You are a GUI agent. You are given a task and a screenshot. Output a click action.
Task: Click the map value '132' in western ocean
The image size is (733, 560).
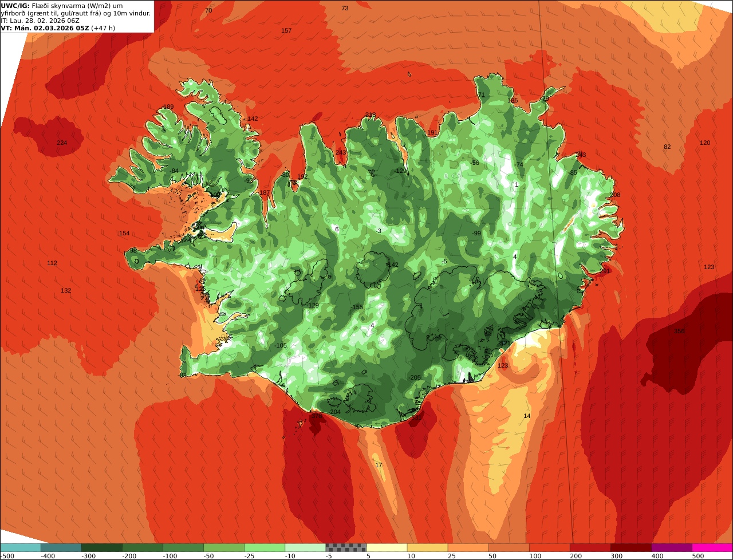pyautogui.click(x=66, y=291)
